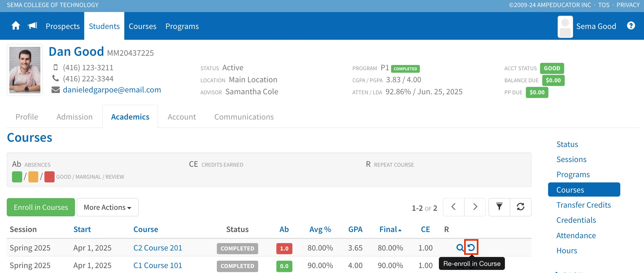Open the Courses top navigation menu
Viewport: 644px width, 273px height.
(x=142, y=26)
